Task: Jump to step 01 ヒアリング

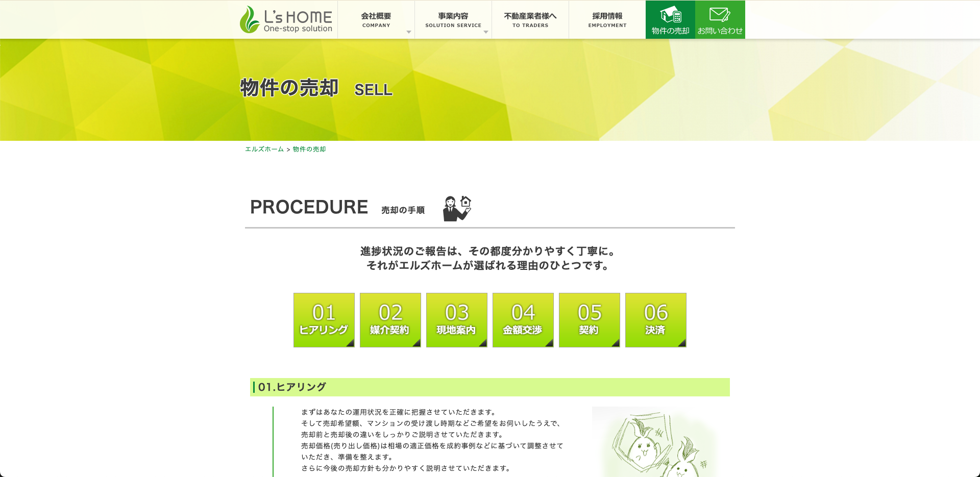Action: tap(324, 320)
